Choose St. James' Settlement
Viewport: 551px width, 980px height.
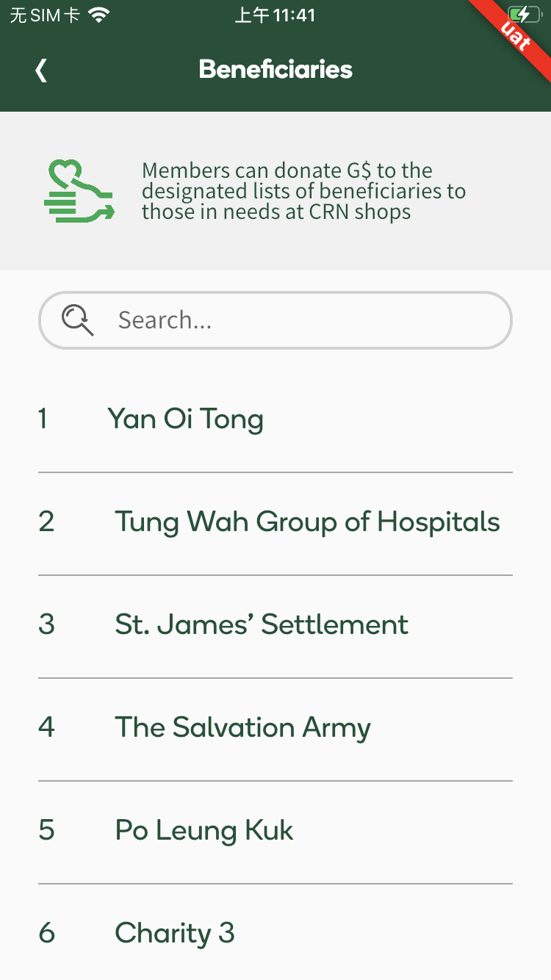261,624
